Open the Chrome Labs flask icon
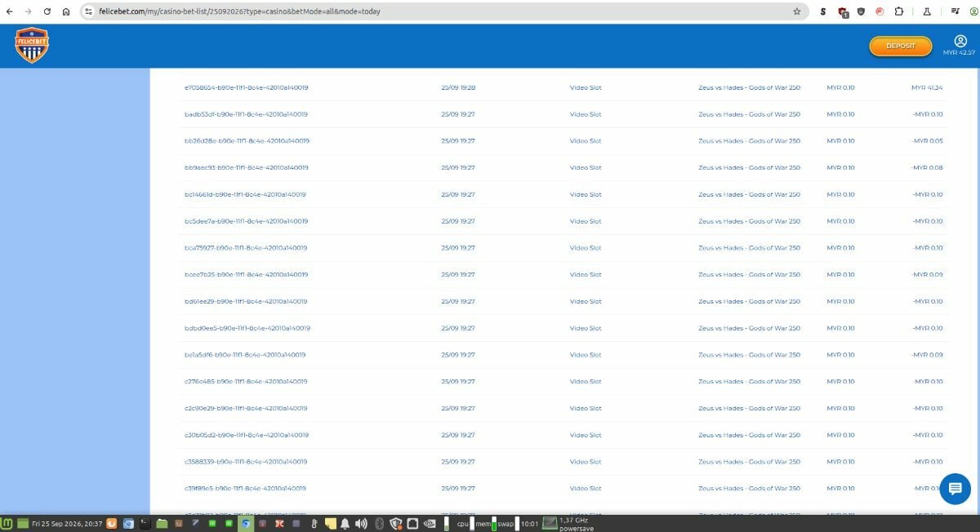The width and height of the screenshot is (980, 532). tap(927, 11)
